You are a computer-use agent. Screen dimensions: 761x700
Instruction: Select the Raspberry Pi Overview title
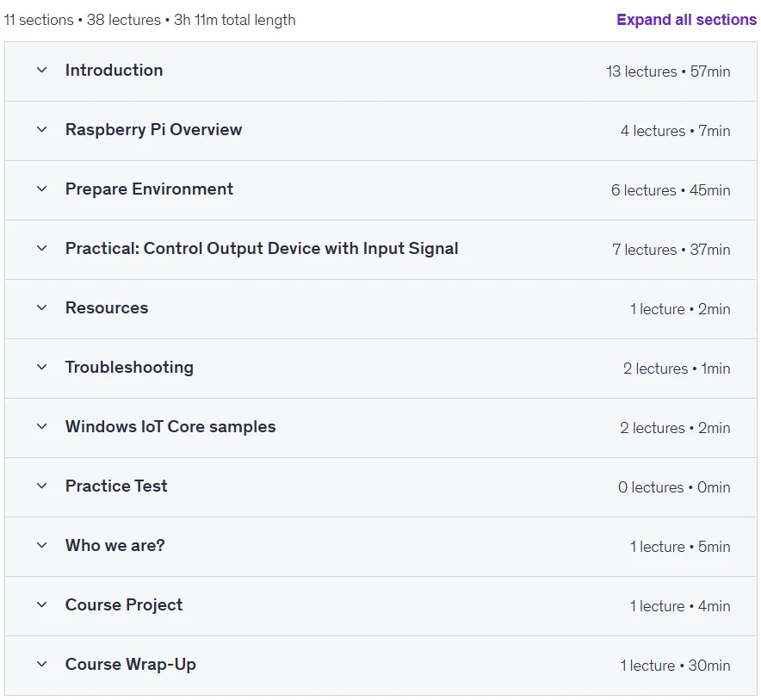[153, 130]
